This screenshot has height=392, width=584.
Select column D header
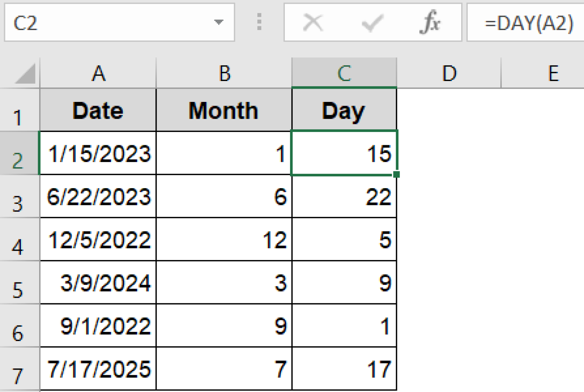(x=449, y=73)
